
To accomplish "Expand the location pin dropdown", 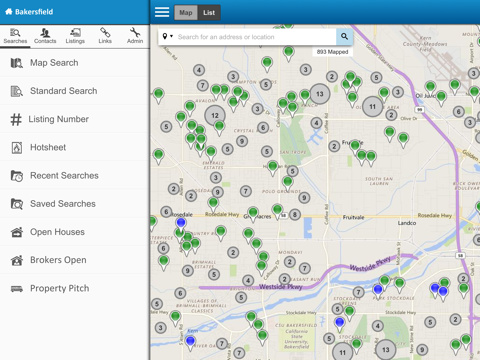I will click(167, 36).
